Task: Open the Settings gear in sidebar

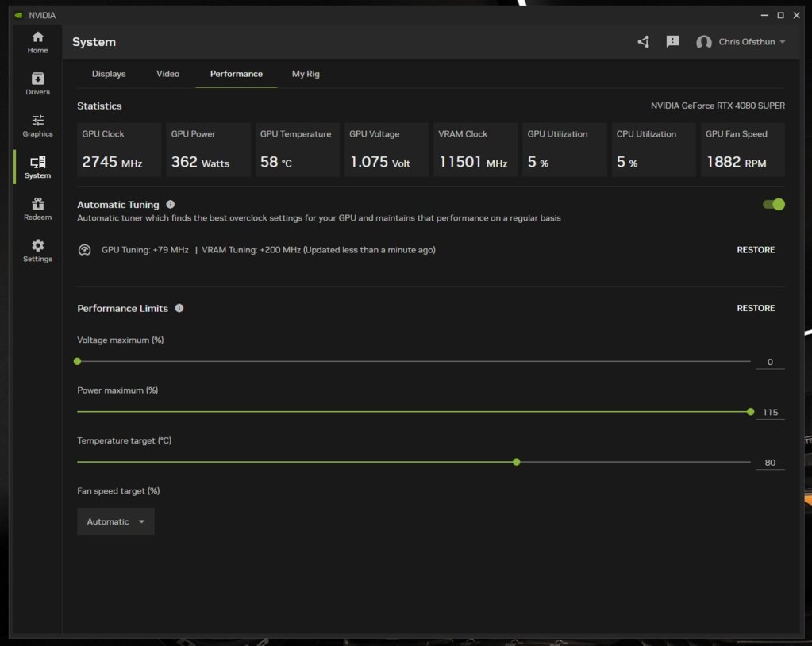Action: coord(37,251)
